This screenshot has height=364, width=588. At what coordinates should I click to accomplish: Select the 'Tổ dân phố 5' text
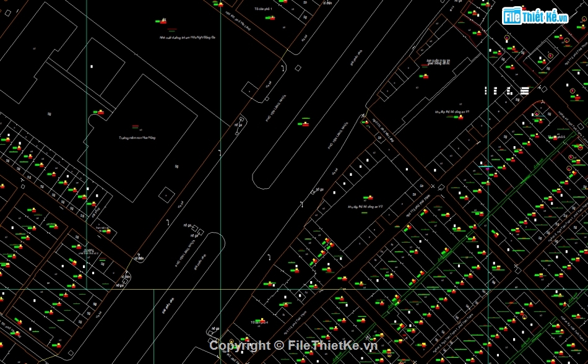pos(556,137)
